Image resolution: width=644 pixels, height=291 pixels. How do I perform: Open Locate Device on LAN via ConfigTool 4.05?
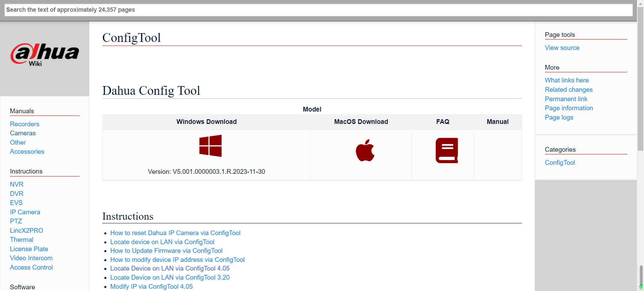tap(170, 268)
